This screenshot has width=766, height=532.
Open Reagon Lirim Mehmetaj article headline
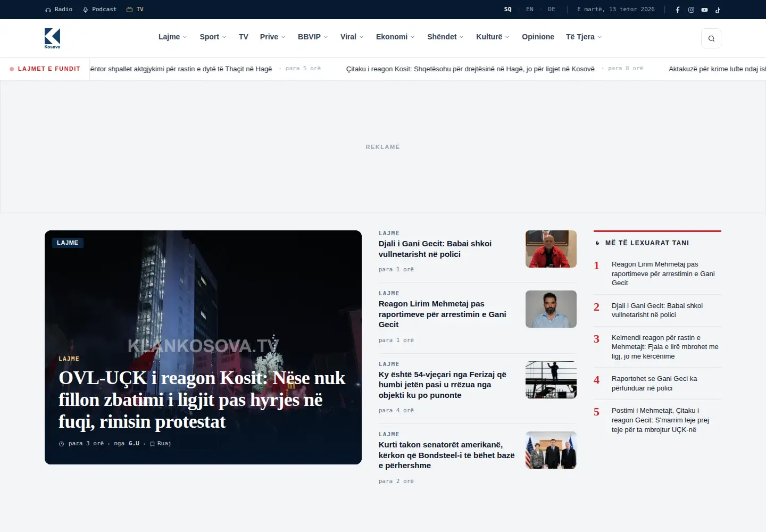pos(442,314)
